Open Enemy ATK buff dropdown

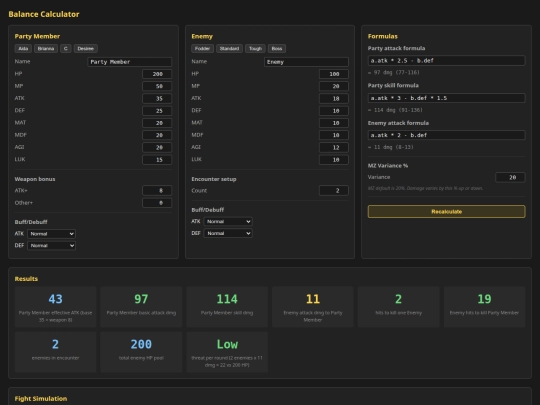point(228,221)
